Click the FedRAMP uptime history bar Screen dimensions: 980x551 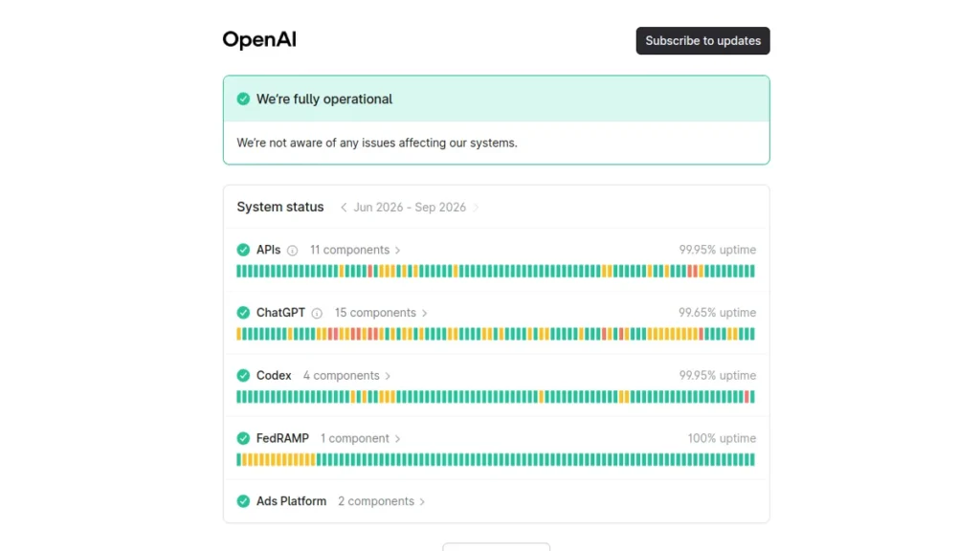[x=496, y=460]
